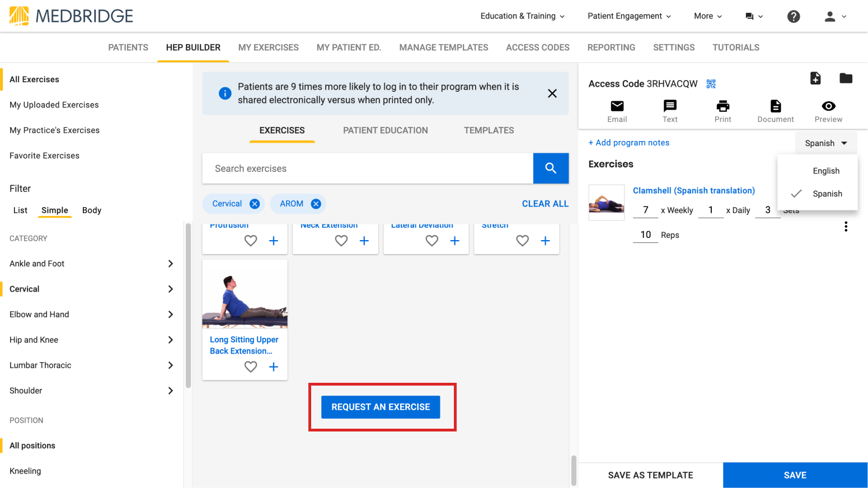The width and height of the screenshot is (868, 488).
Task: Expand Shoulder category
Action: pyautogui.click(x=171, y=391)
